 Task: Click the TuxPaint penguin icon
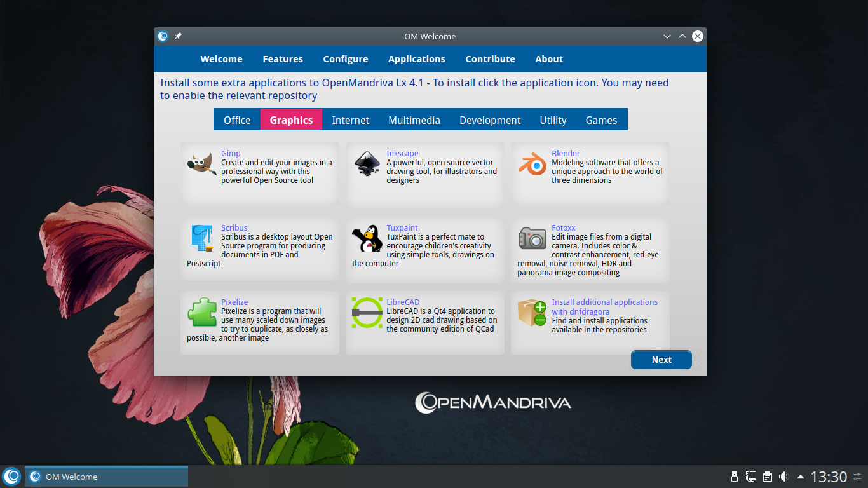(367, 239)
